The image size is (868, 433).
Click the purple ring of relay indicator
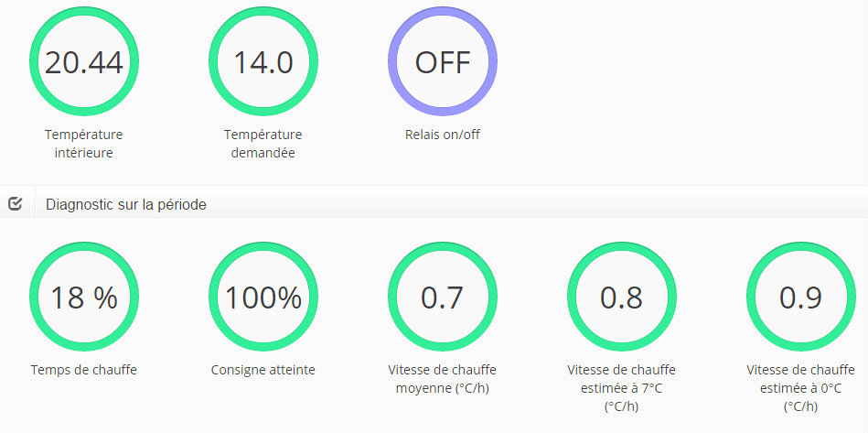coord(443,10)
